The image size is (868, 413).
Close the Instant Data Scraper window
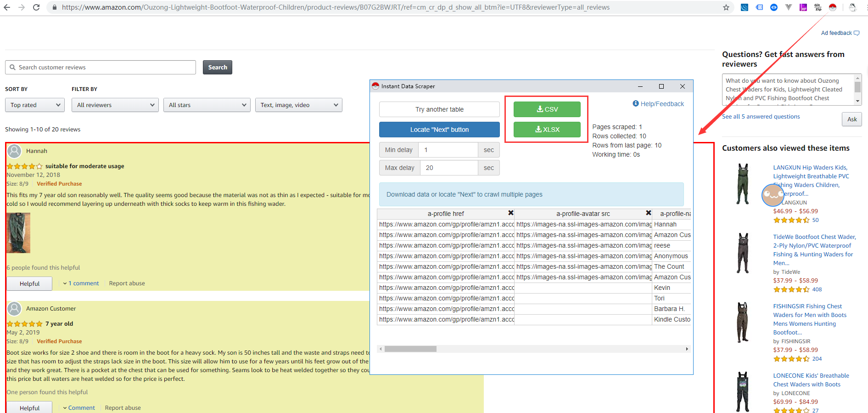click(x=683, y=86)
